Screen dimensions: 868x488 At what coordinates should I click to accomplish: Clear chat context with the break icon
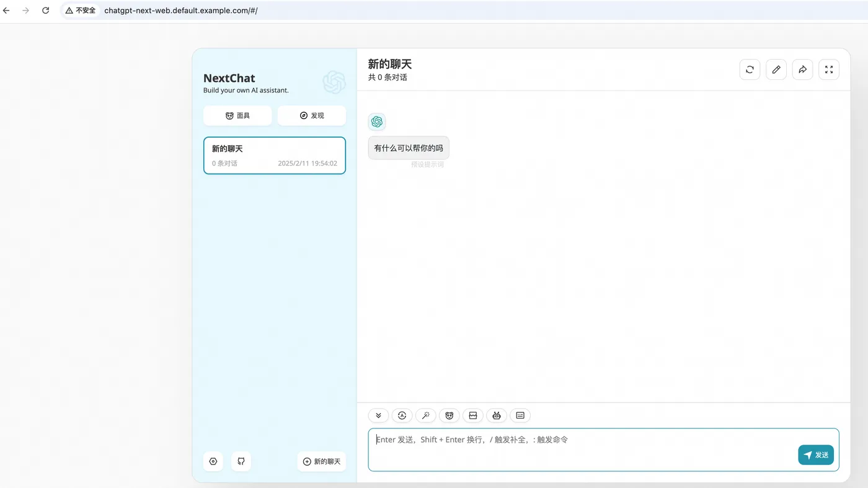(473, 415)
